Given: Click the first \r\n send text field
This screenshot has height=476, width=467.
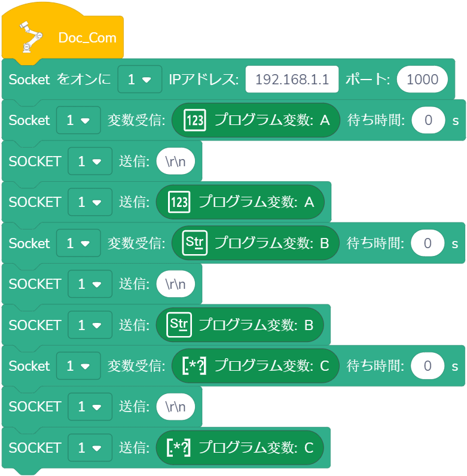Looking at the screenshot, I should (x=176, y=161).
